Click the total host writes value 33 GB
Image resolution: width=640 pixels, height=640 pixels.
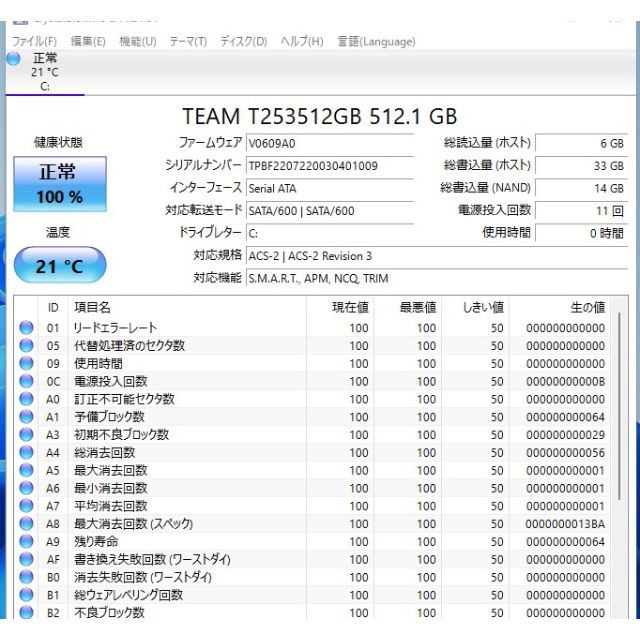581,166
